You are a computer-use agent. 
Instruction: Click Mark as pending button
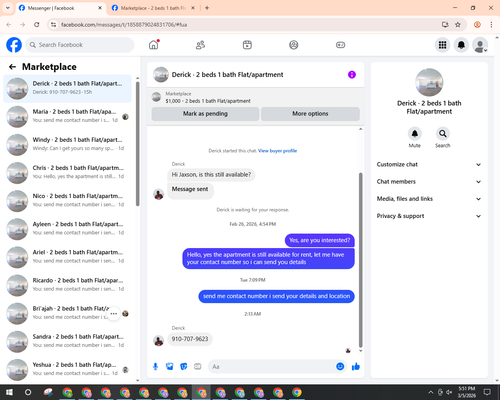[x=205, y=114]
